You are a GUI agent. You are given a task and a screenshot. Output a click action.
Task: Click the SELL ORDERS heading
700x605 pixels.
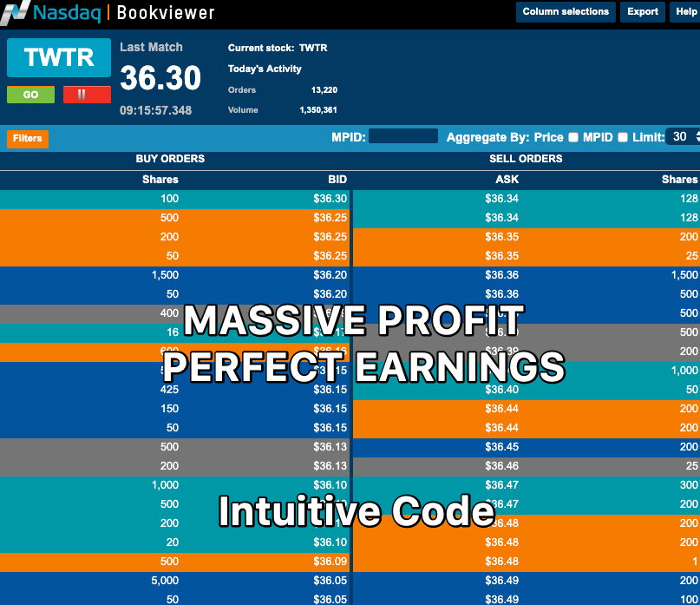coord(526,159)
